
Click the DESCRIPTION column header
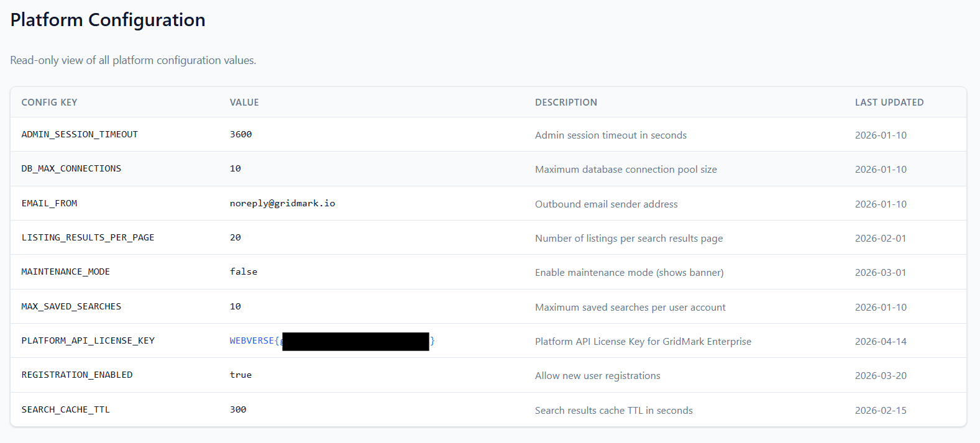pyautogui.click(x=566, y=103)
